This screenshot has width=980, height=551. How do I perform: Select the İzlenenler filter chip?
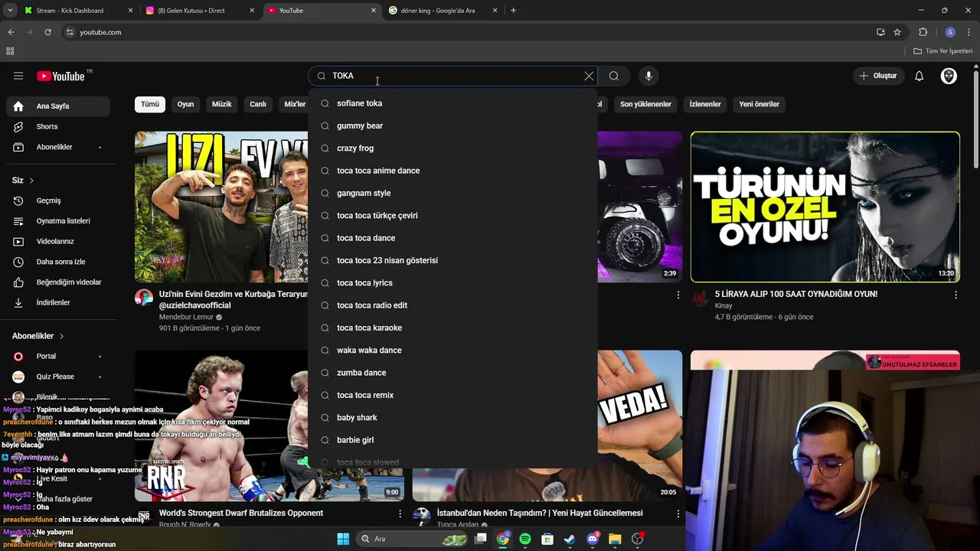(x=705, y=104)
